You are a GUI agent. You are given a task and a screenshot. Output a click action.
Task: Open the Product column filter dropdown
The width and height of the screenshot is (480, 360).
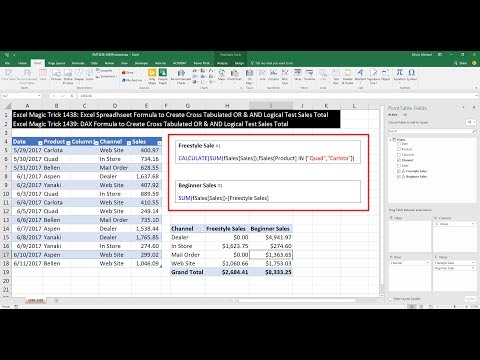68,143
